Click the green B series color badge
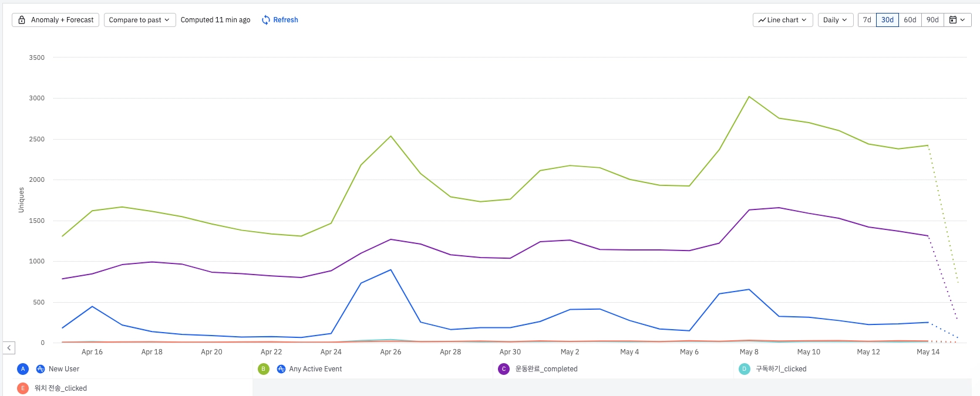The height and width of the screenshot is (396, 980). tap(264, 369)
